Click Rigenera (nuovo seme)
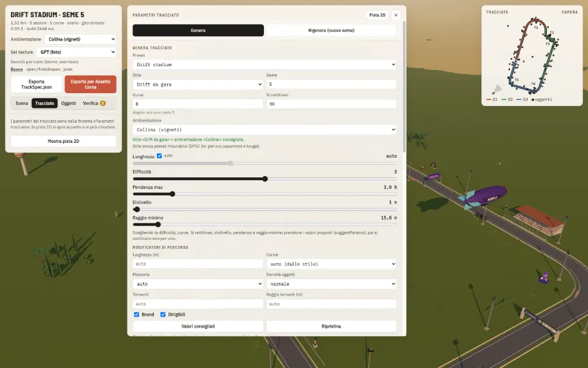 (331, 31)
